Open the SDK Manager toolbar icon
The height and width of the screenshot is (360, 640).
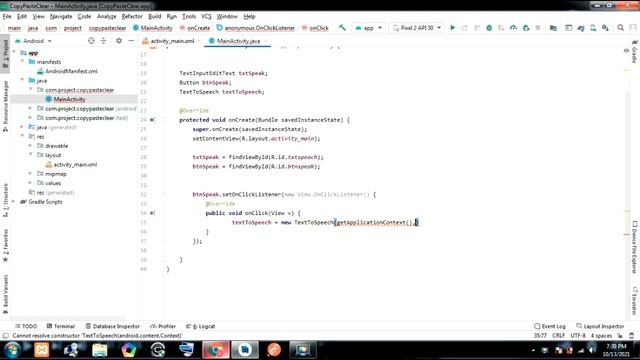(x=605, y=28)
